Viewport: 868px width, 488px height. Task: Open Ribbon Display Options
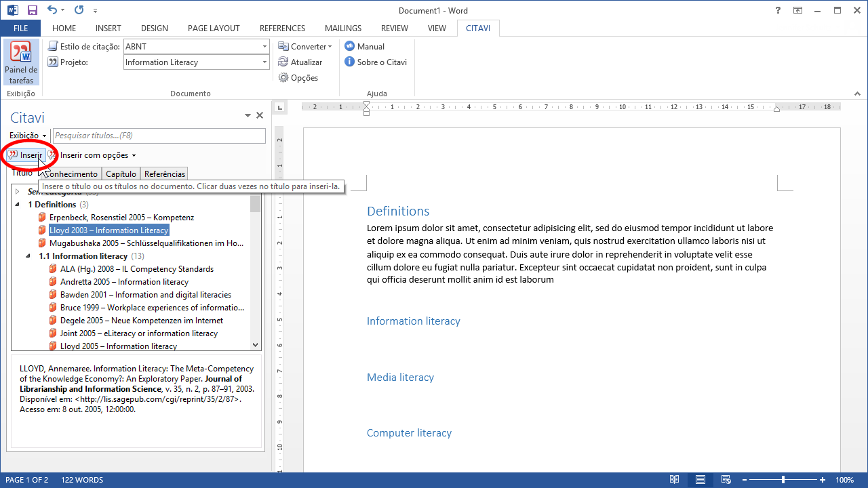click(797, 10)
